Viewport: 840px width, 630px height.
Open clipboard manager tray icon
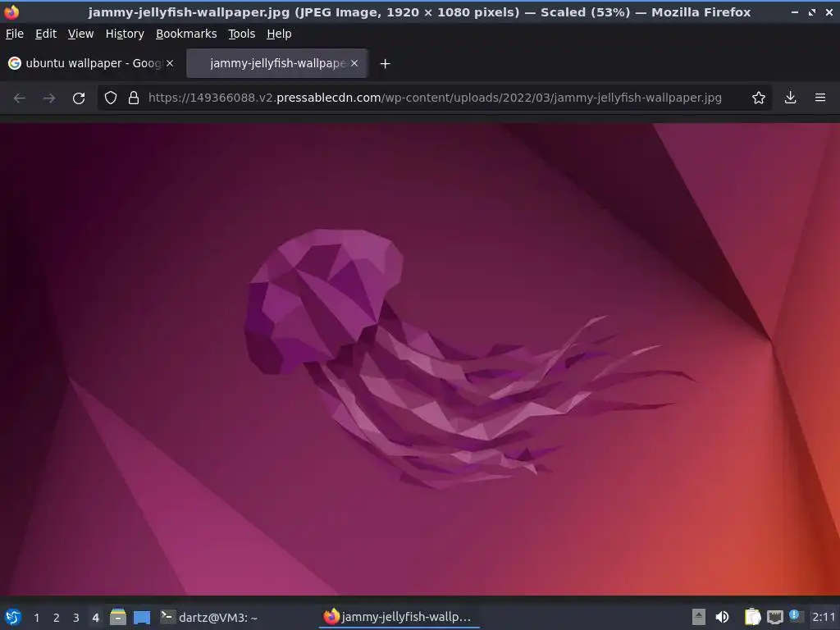[753, 617]
